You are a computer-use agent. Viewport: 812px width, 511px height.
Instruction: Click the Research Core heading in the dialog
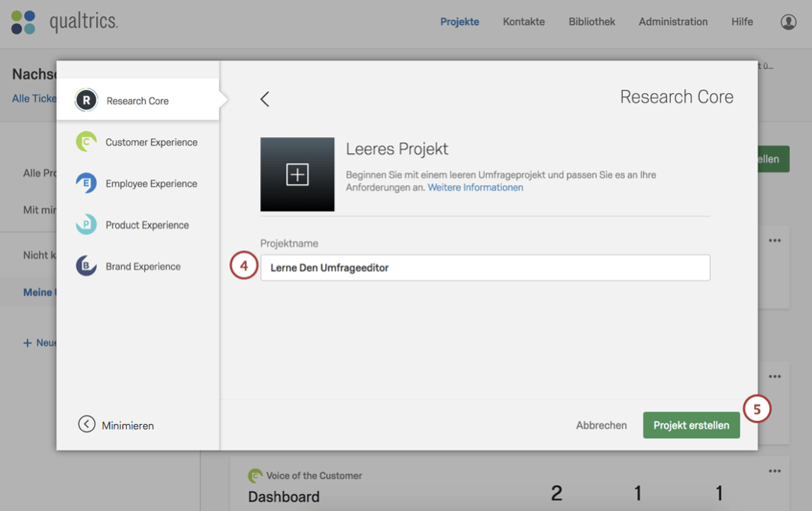click(677, 97)
